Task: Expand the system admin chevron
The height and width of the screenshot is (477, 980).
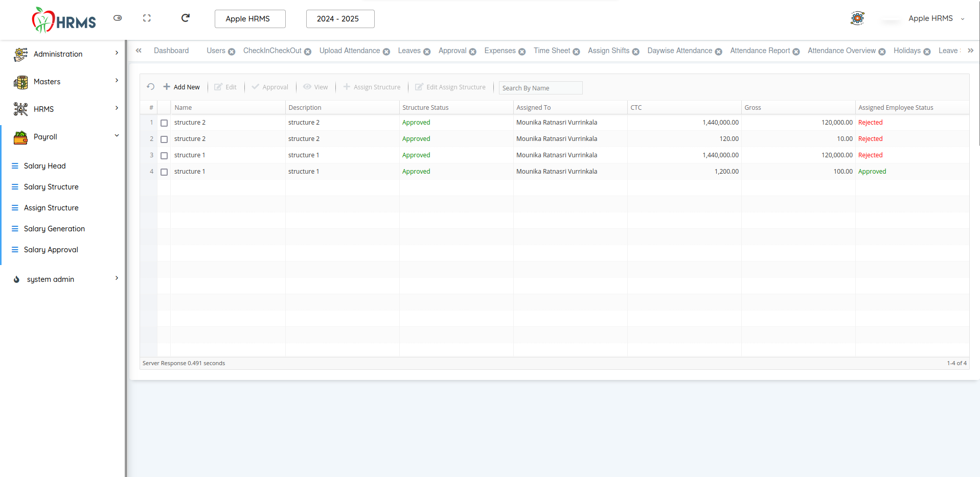Action: [x=117, y=278]
